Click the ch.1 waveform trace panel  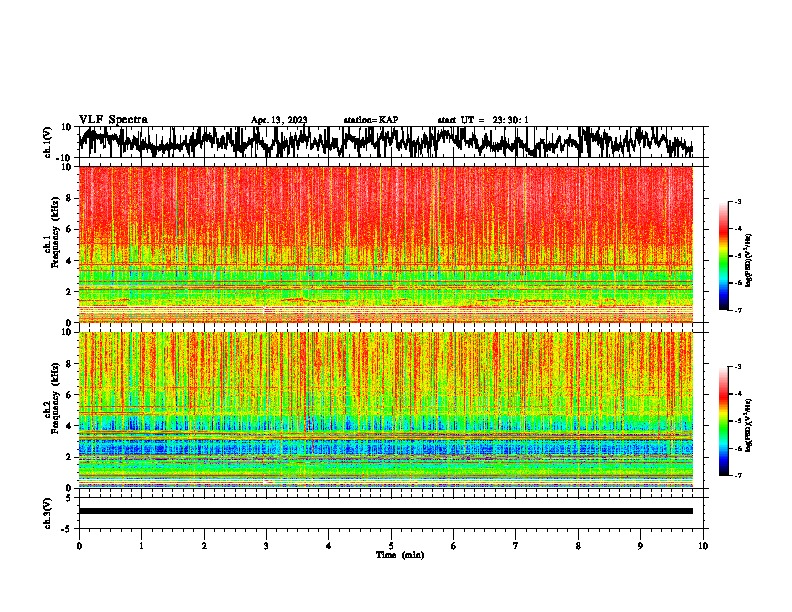click(x=391, y=142)
